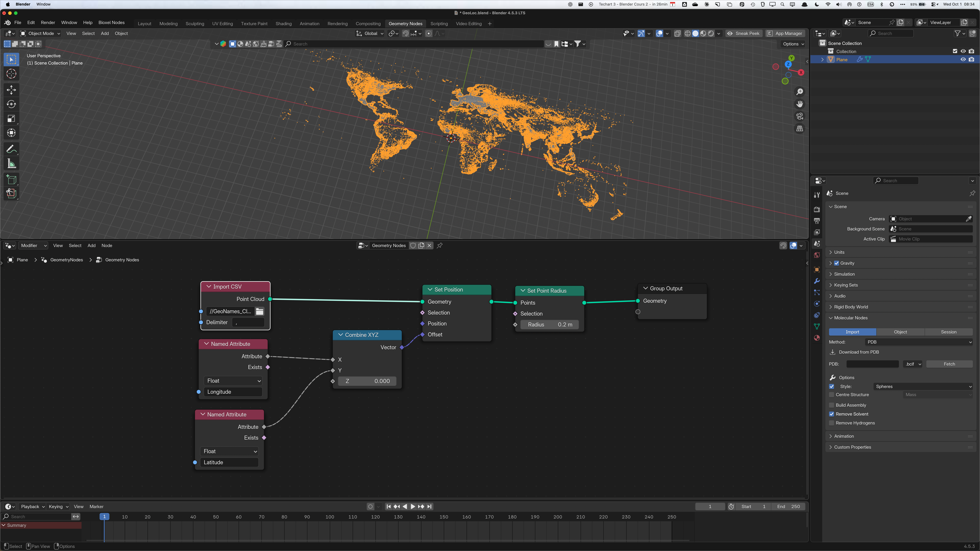Image resolution: width=980 pixels, height=551 pixels.
Task: Open the Material properties tab
Action: coord(817,338)
